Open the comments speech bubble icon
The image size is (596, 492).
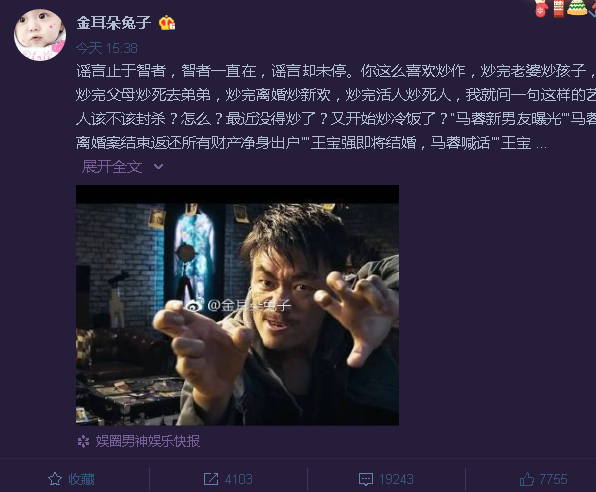point(366,479)
